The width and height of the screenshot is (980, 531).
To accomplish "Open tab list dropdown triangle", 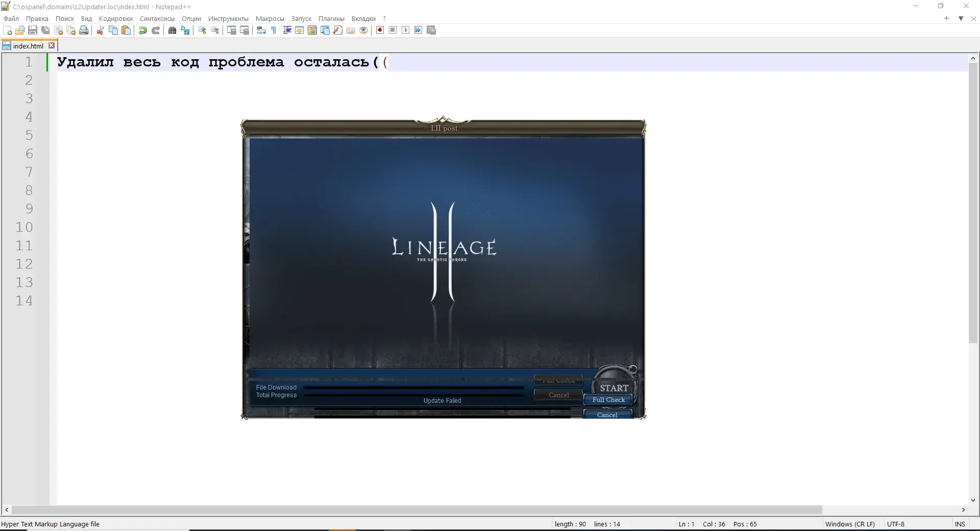I will pyautogui.click(x=961, y=18).
